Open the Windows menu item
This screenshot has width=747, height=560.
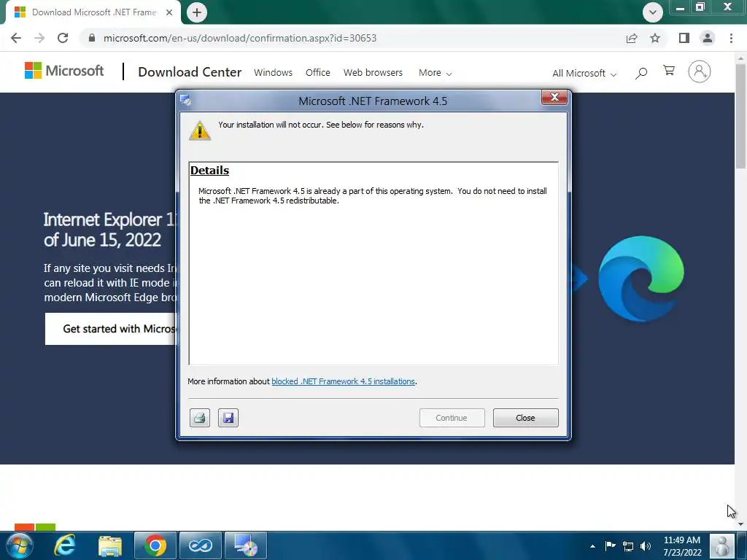click(273, 73)
